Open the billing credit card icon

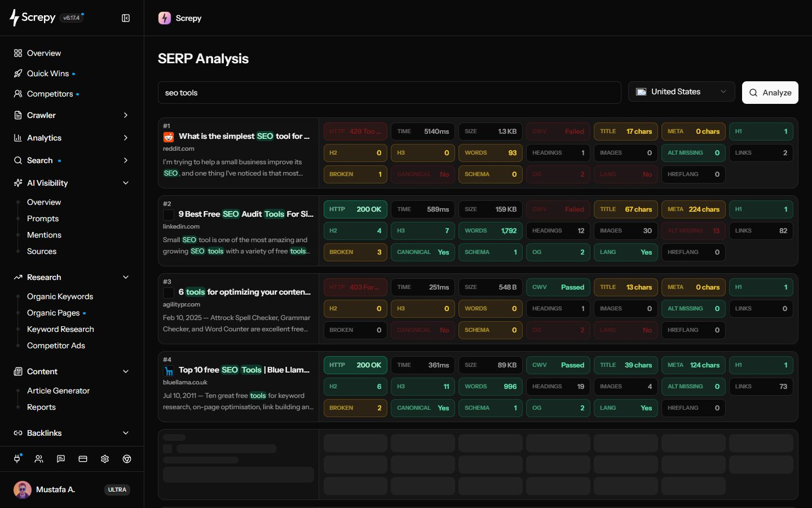83,459
